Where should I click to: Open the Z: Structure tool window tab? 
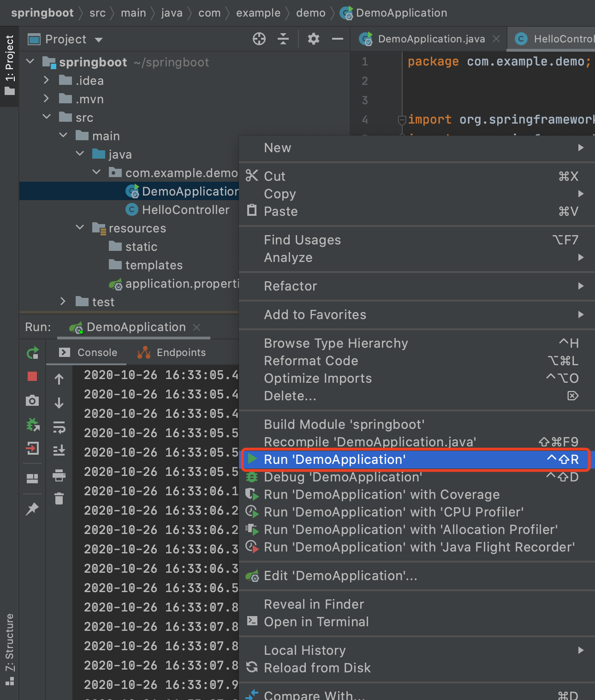9,649
